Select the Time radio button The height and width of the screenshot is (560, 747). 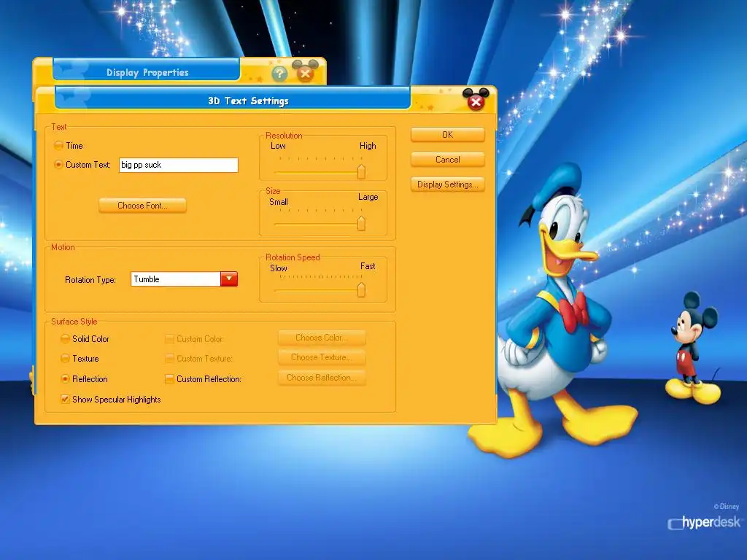click(58, 145)
